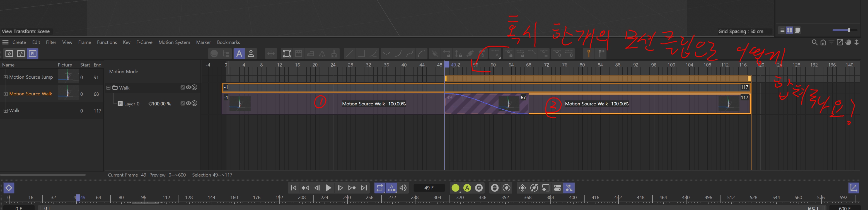Viewport: 868px width, 210px height.
Task: Set spline interpolation curve icon
Action: pyautogui.click(x=373, y=54)
